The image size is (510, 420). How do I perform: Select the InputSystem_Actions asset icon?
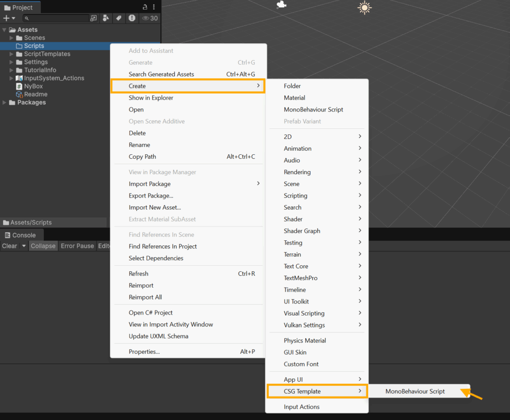click(x=19, y=78)
